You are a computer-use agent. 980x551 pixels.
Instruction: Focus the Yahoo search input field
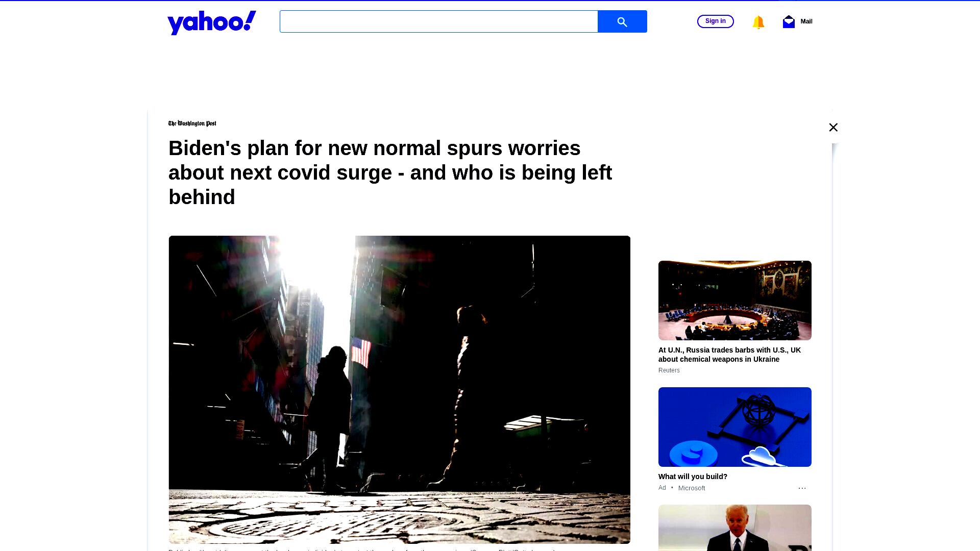[438, 21]
